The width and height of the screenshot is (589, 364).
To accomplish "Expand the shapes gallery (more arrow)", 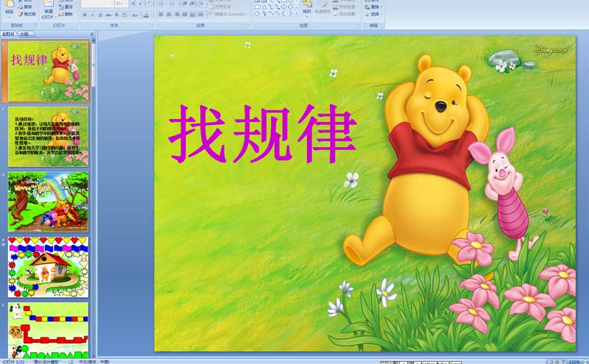I will (x=297, y=13).
